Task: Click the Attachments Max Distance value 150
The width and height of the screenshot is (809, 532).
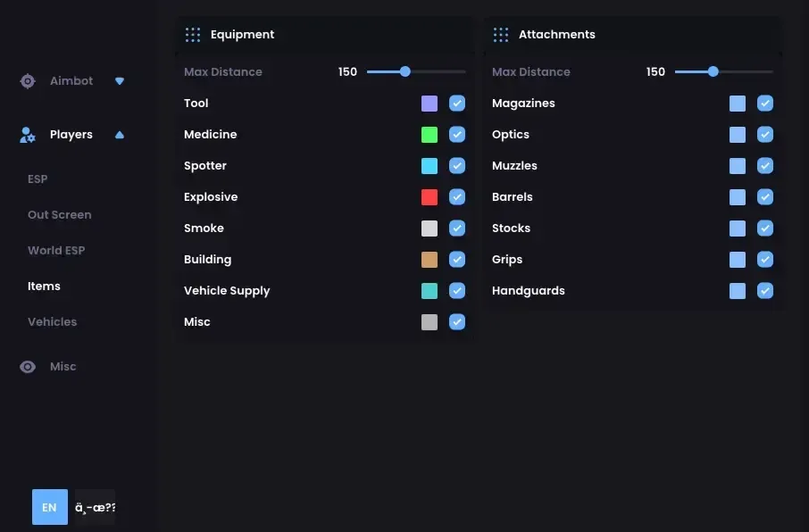Action: pyautogui.click(x=655, y=71)
